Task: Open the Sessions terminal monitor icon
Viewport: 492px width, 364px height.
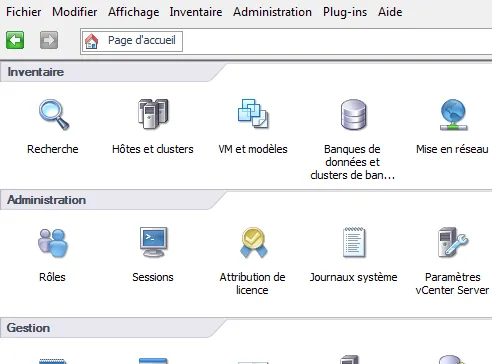Action: pos(153,242)
